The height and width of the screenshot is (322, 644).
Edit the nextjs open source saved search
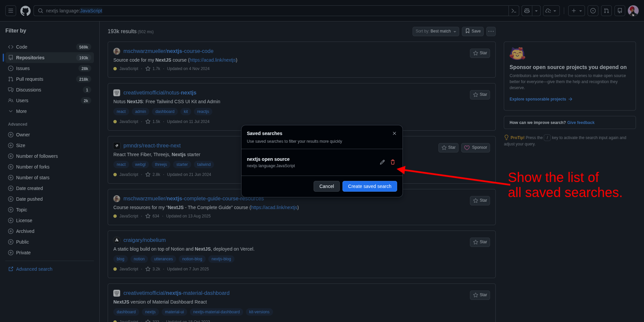tap(382, 162)
